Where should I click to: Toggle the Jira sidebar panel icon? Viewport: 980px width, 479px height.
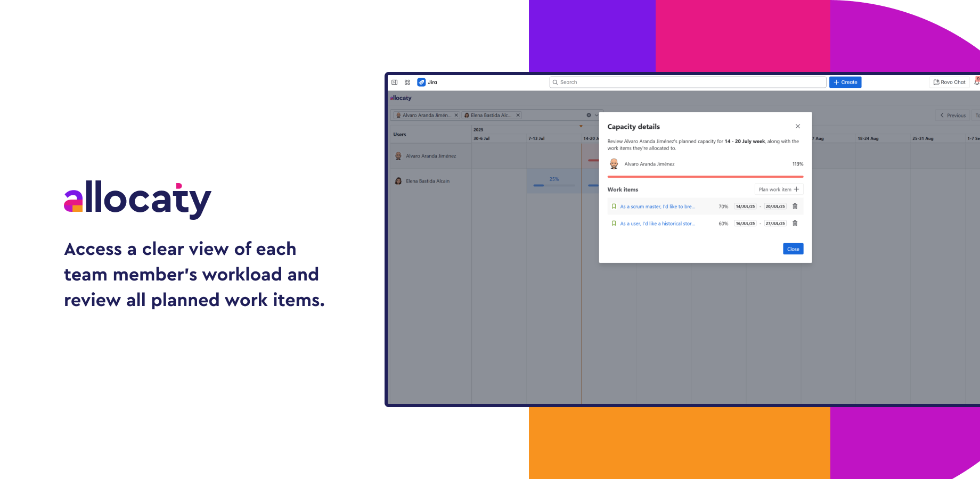click(x=395, y=82)
